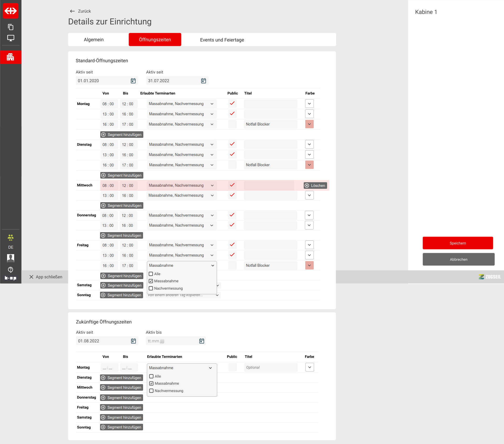Screen dimensions: 504x444
Task: Open calendar picker for 31.07.2022 date
Action: tap(203, 81)
